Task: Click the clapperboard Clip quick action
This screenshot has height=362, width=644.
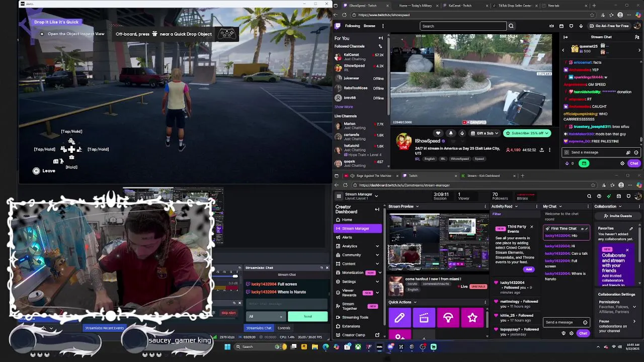Action: click(x=424, y=318)
